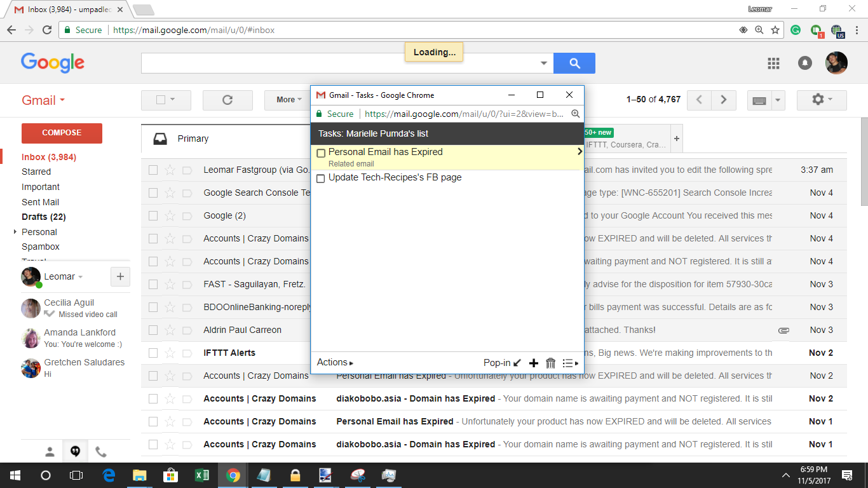Select the IFTTT Alerts email checkbox
The height and width of the screenshot is (488, 868).
click(x=153, y=353)
